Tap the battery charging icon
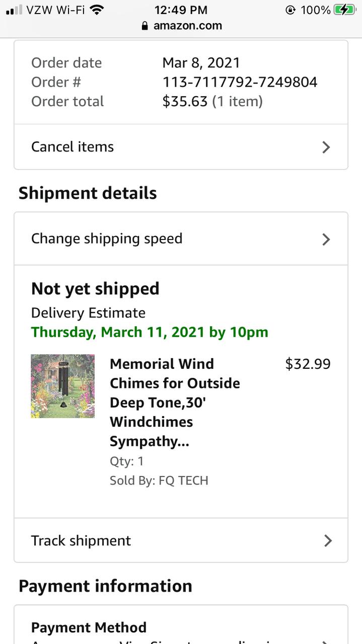The width and height of the screenshot is (362, 644). tap(344, 10)
